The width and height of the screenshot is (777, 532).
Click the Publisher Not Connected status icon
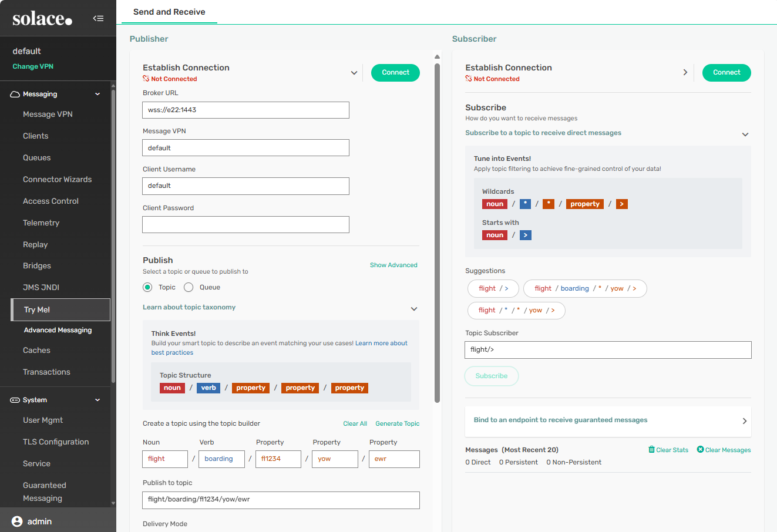coord(146,79)
